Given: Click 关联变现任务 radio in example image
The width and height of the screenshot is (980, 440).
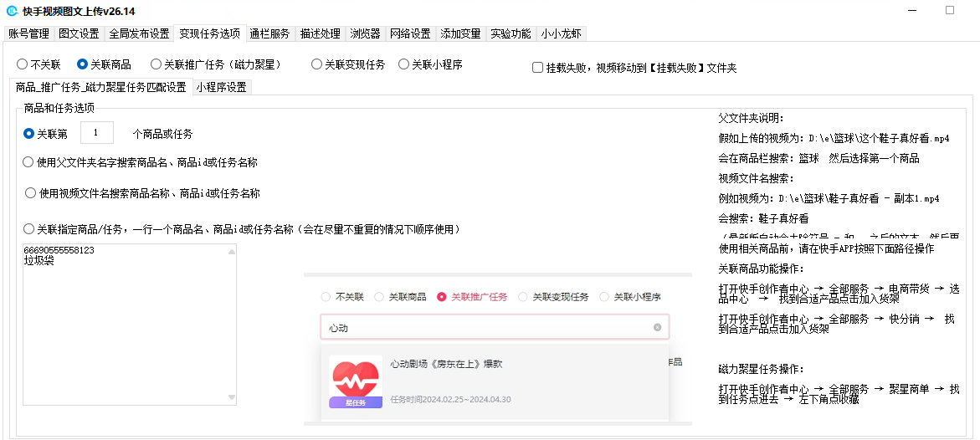Looking at the screenshot, I should pos(523,297).
